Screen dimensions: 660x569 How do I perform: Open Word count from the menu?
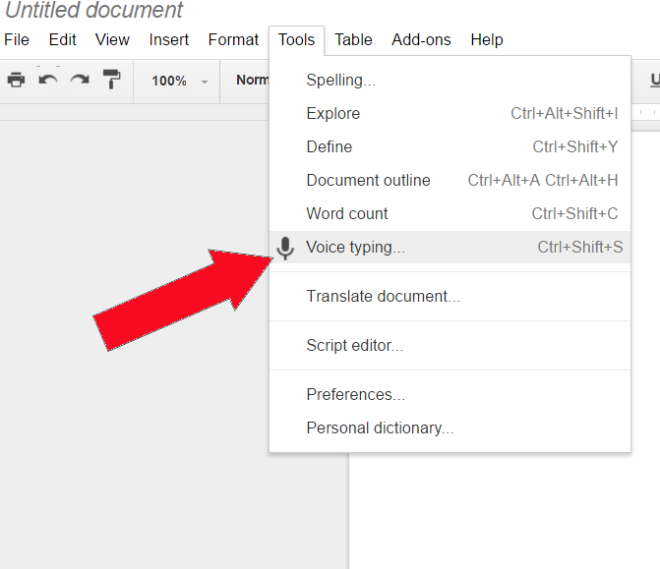tap(347, 214)
